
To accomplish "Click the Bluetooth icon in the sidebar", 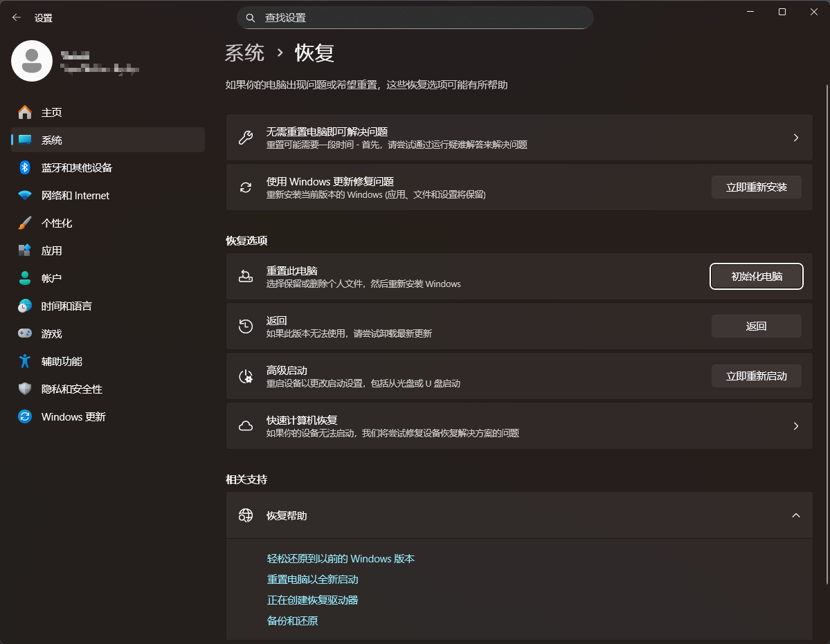I will tap(25, 167).
